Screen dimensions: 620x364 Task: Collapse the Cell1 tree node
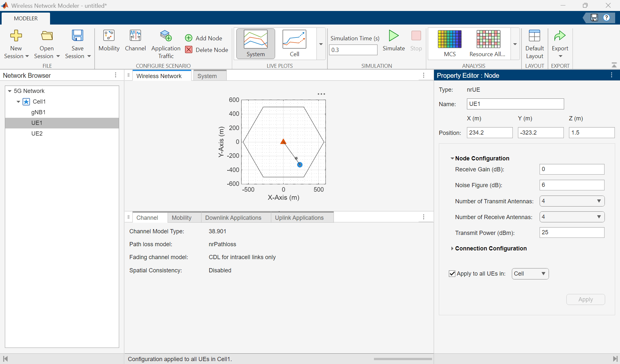(18, 102)
